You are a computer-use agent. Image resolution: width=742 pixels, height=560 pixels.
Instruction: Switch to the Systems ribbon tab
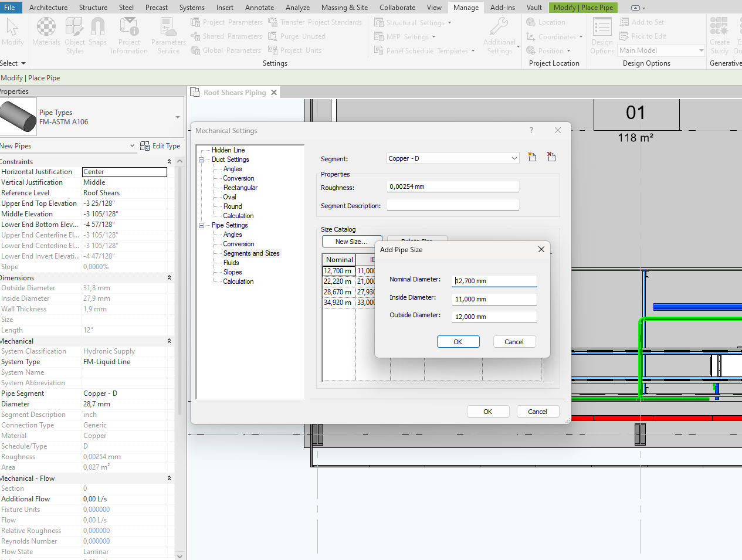coord(192,7)
